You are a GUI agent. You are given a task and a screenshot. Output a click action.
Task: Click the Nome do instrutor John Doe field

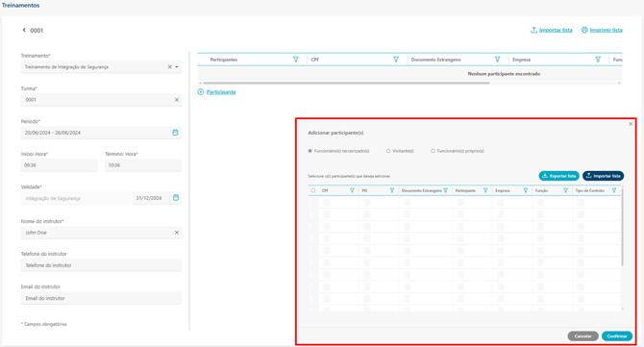[x=101, y=233]
